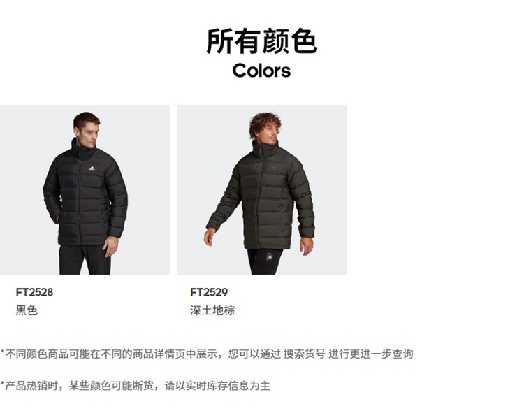The height and width of the screenshot is (420, 524).
Task: Click the curly-haired model's head
Action: pyautogui.click(x=265, y=126)
